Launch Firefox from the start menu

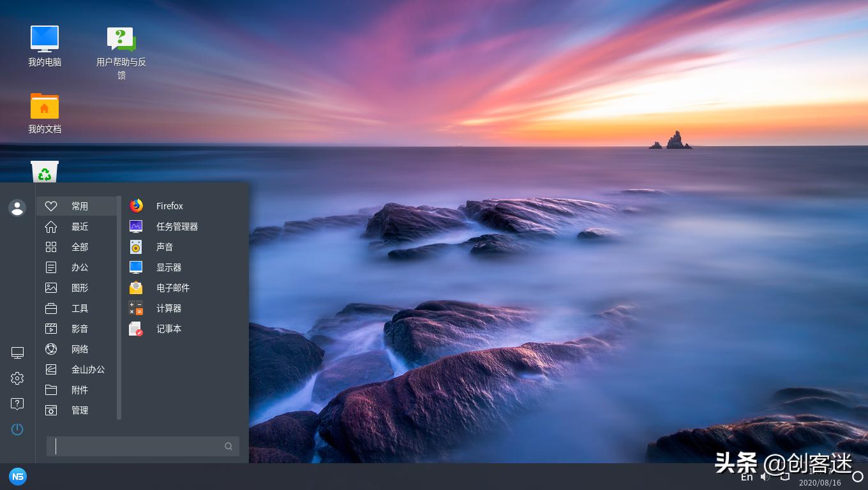click(169, 205)
